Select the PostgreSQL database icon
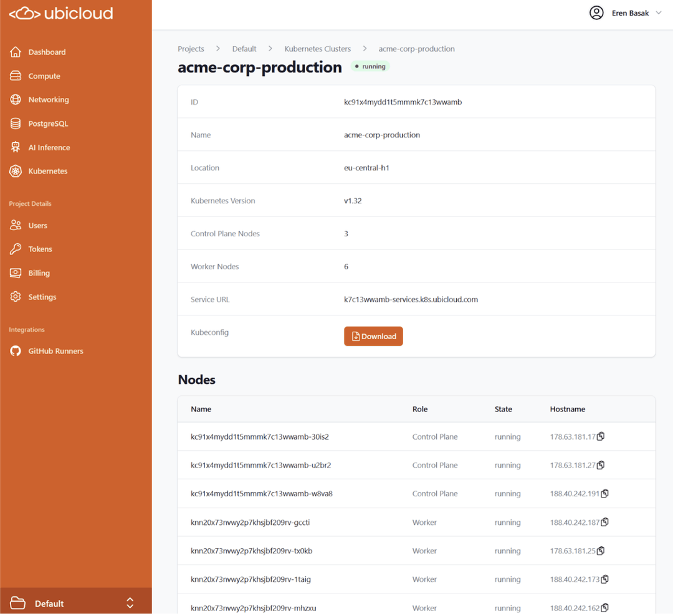Image resolution: width=673 pixels, height=616 pixels. (x=16, y=123)
